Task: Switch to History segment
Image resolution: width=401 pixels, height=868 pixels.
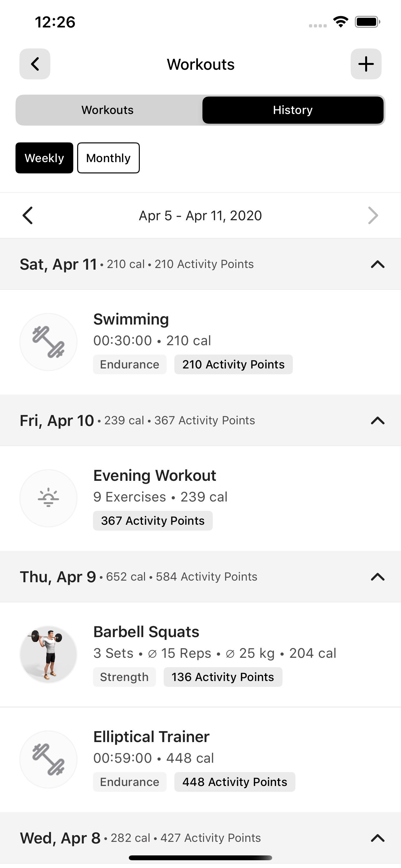Action: click(293, 110)
